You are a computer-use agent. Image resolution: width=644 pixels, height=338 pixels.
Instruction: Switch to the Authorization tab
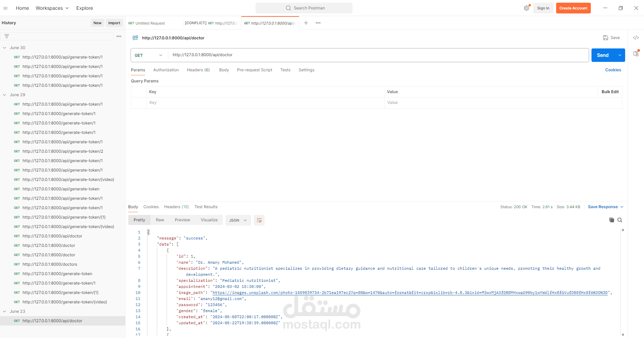[166, 70]
